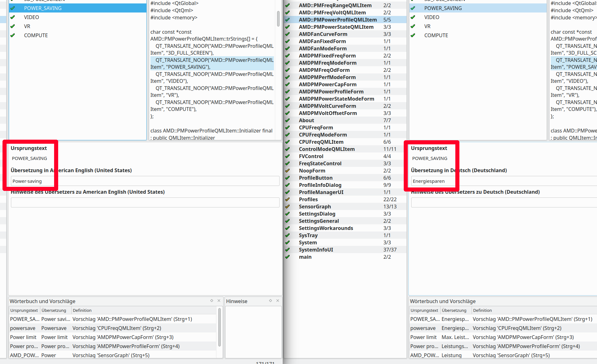Select the CPUFreqQMLItem context
Image resolution: width=597 pixels, height=364 pixels.
tap(345, 142)
